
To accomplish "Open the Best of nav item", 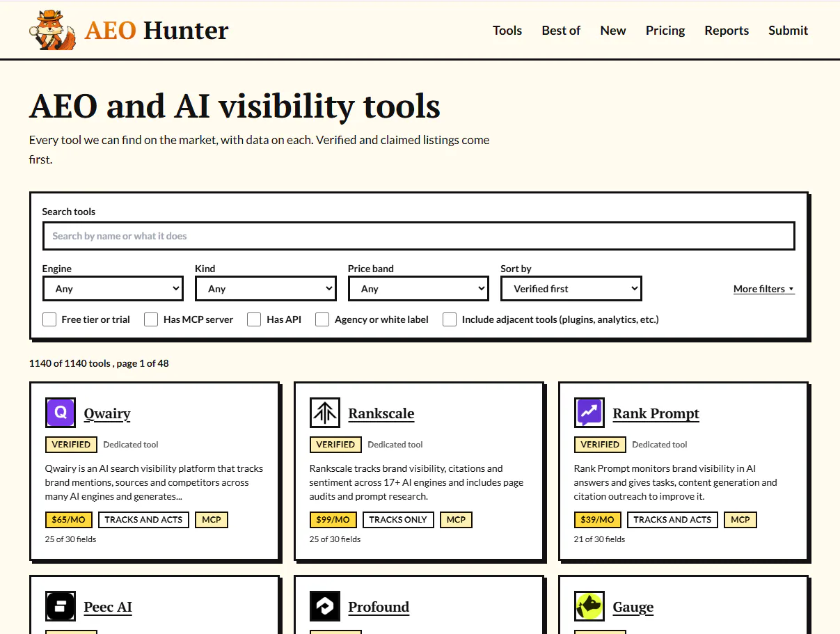I will 561,31.
